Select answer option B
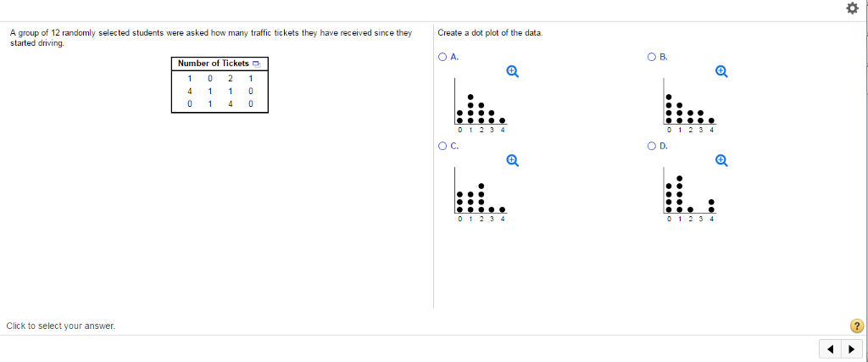This screenshot has height=362, width=868. pyautogui.click(x=652, y=57)
